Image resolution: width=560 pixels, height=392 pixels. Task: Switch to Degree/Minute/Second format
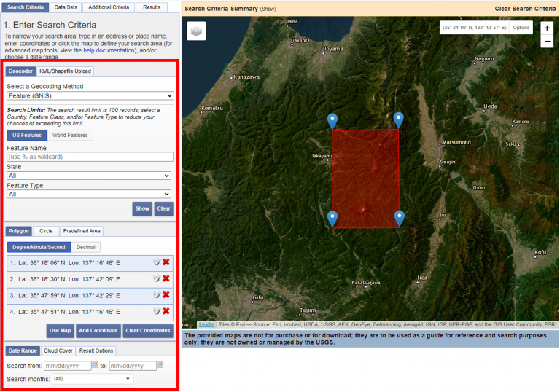click(x=39, y=247)
